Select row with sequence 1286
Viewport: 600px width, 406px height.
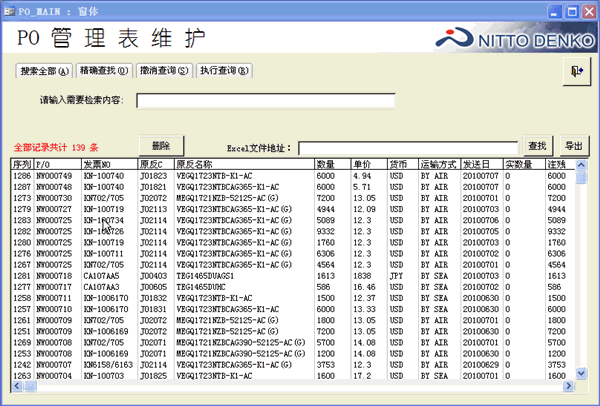(x=293, y=176)
